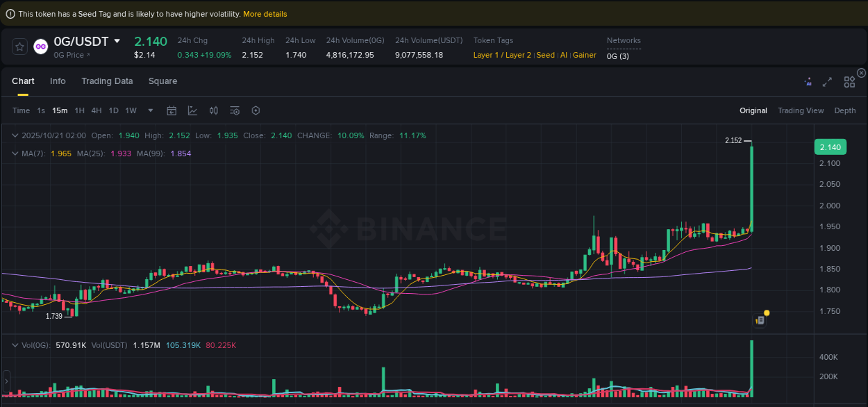This screenshot has height=407, width=868.
Task: Expand the extra timeframes arrow beside 1W
Action: [x=150, y=110]
